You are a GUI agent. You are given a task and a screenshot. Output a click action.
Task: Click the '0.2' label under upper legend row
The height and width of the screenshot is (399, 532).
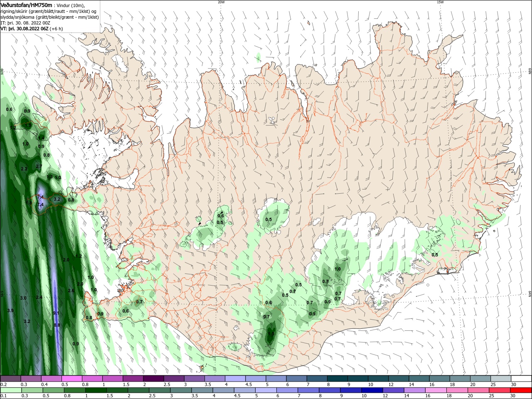[3, 384]
